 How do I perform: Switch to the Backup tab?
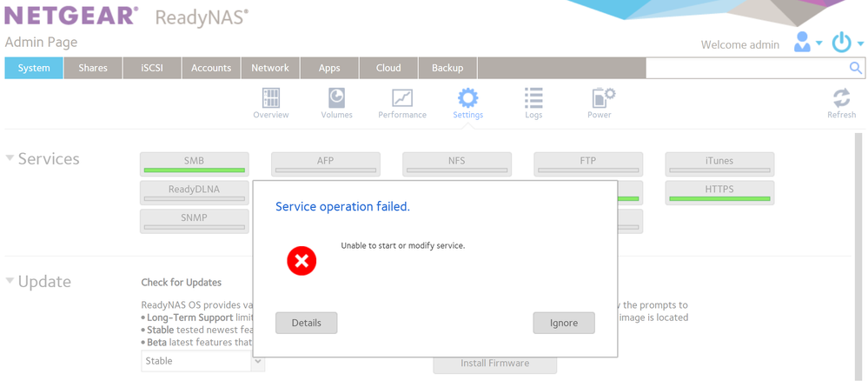pos(447,68)
